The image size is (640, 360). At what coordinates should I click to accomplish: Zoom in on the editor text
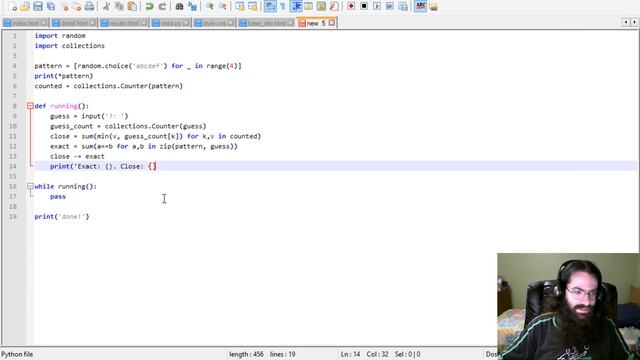pyautogui.click(x=210, y=6)
